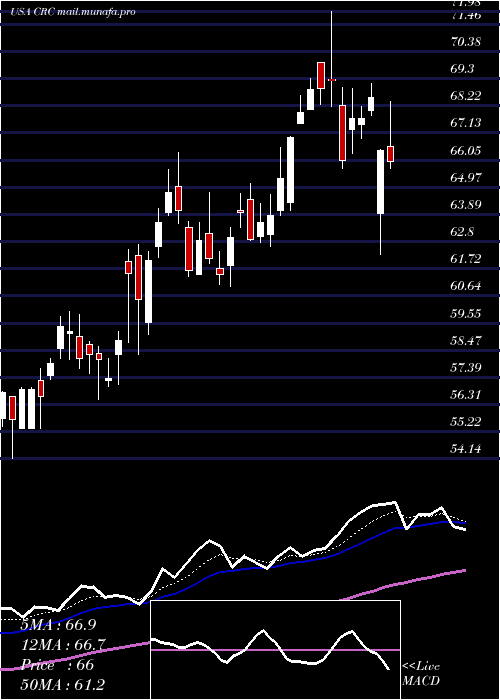Click the 63.89 price axis label
This screenshot has width=500, height=700.
(467, 205)
